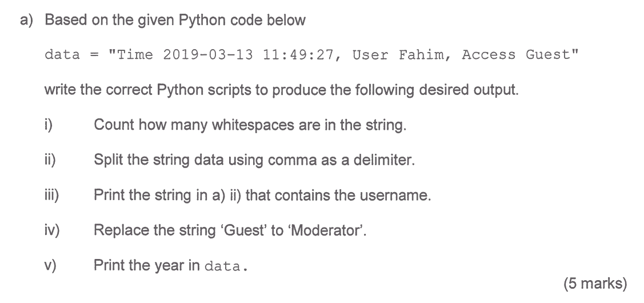Click item iii) label marker

(51, 195)
